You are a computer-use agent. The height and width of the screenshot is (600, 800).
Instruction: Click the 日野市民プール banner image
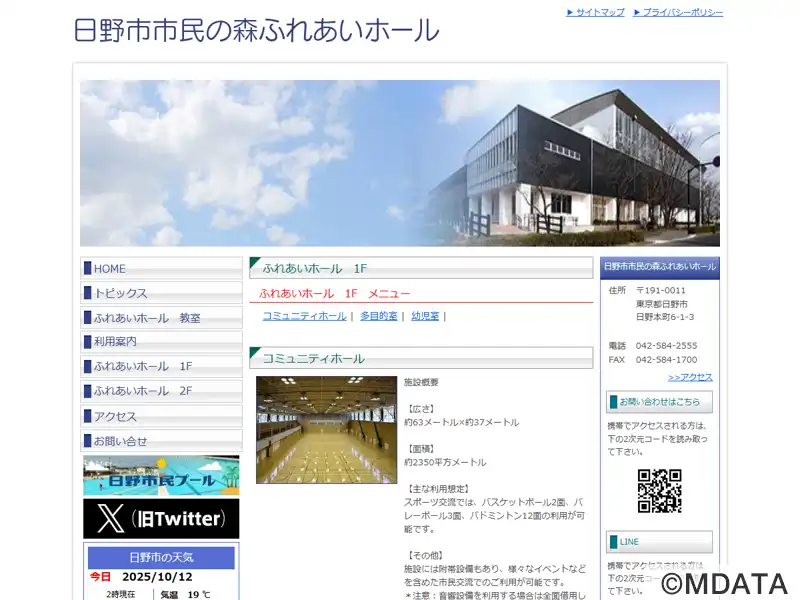[161, 476]
